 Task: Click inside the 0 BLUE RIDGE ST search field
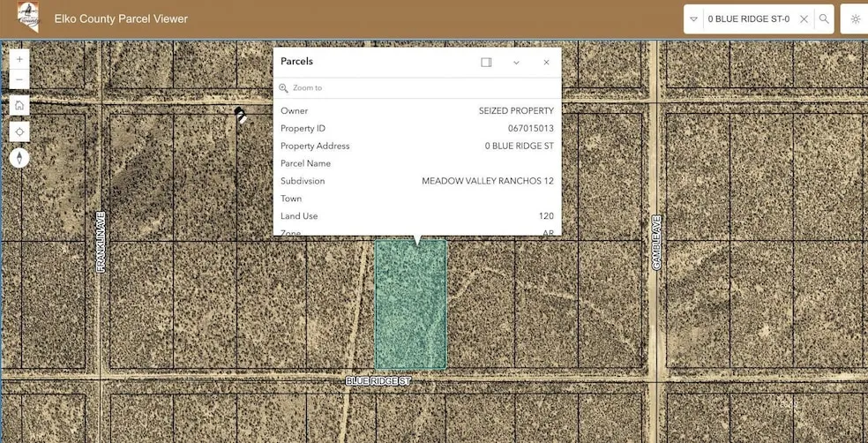750,19
